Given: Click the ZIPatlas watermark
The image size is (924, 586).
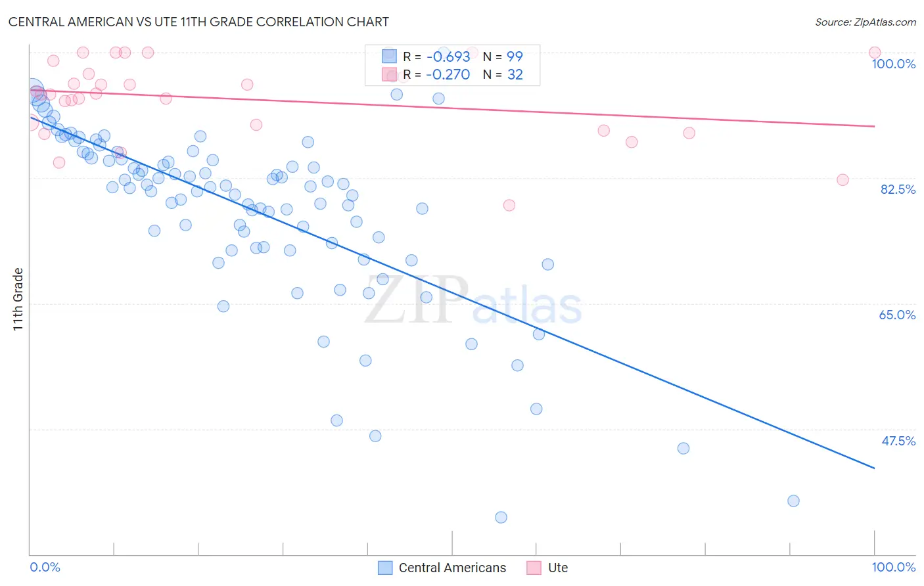Looking at the screenshot, I should [x=473, y=300].
